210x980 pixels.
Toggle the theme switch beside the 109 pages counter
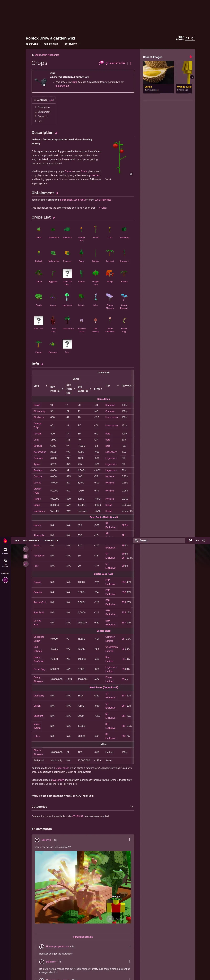click(x=192, y=38)
